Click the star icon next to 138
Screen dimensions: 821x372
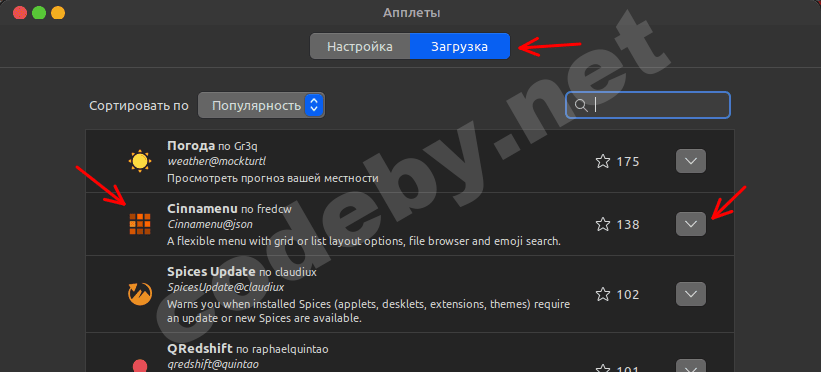click(603, 225)
